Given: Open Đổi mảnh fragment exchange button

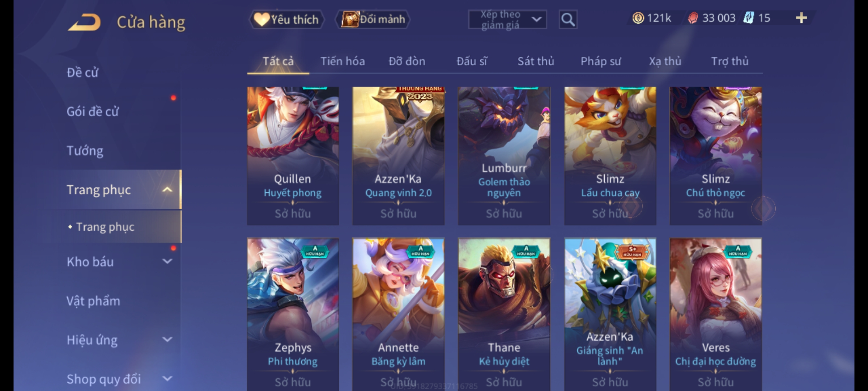Looking at the screenshot, I should tap(373, 20).
